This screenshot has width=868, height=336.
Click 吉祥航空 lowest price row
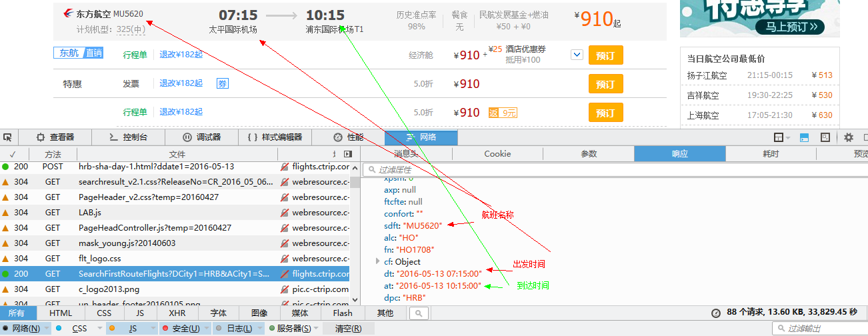coord(759,95)
